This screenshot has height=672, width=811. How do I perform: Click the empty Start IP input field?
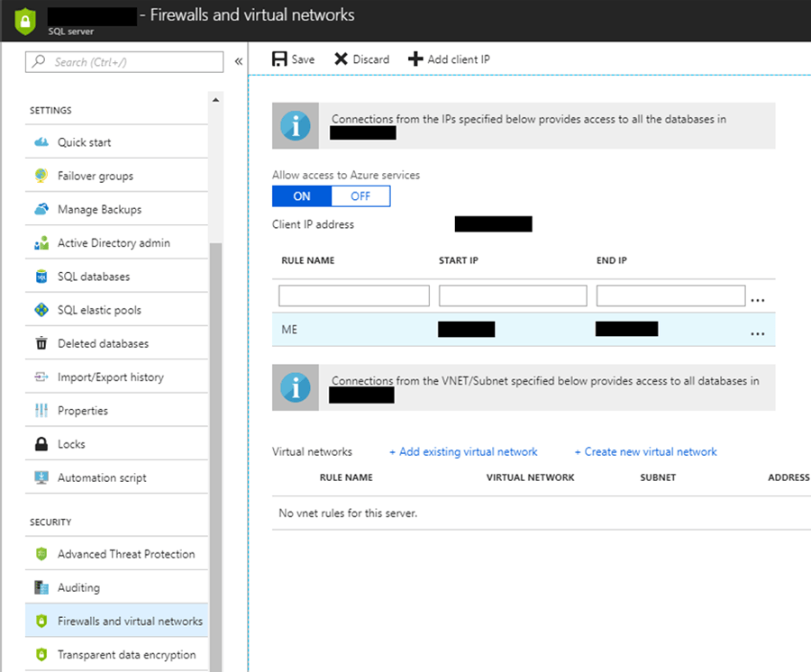pos(513,295)
